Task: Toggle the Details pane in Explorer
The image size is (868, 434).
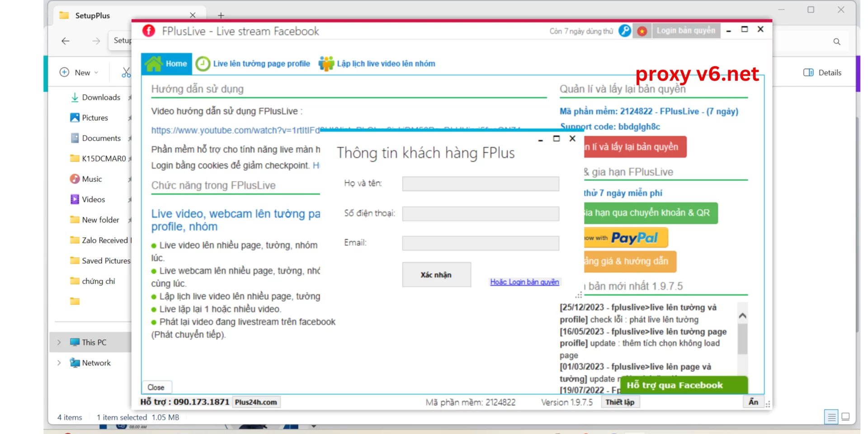Action: 822,72
